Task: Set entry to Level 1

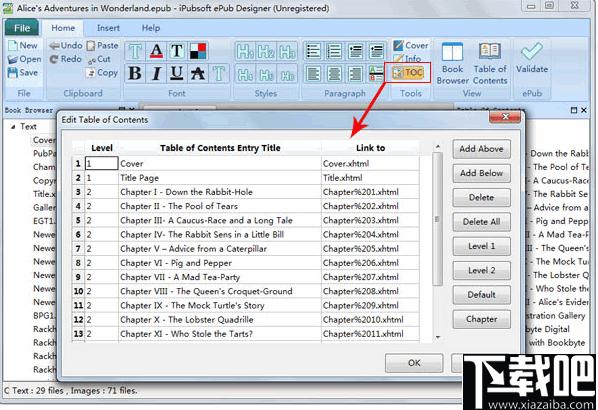Action: (x=481, y=246)
